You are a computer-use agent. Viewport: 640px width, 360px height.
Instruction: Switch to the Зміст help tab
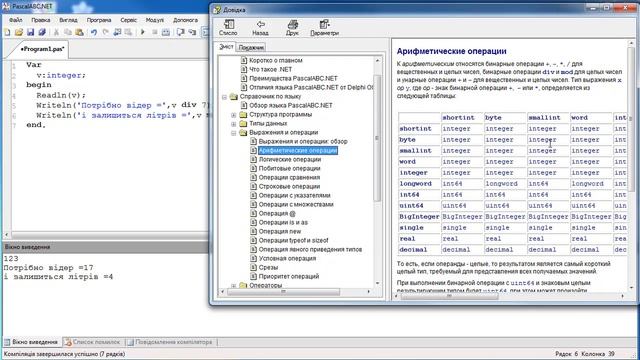226,47
